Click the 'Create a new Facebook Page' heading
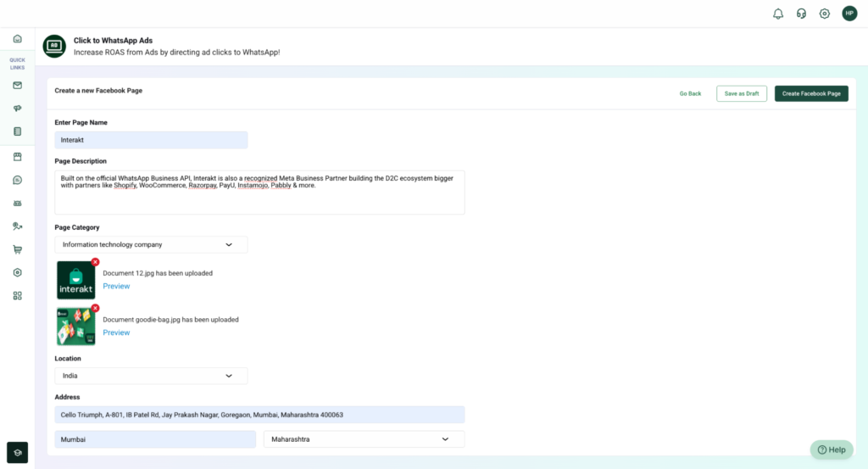 click(x=98, y=90)
